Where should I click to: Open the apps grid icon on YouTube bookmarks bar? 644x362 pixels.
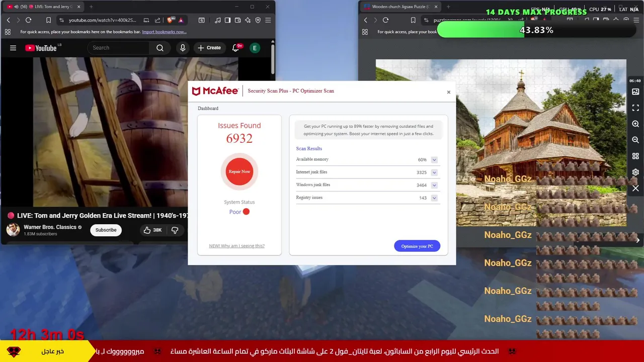click(8, 32)
